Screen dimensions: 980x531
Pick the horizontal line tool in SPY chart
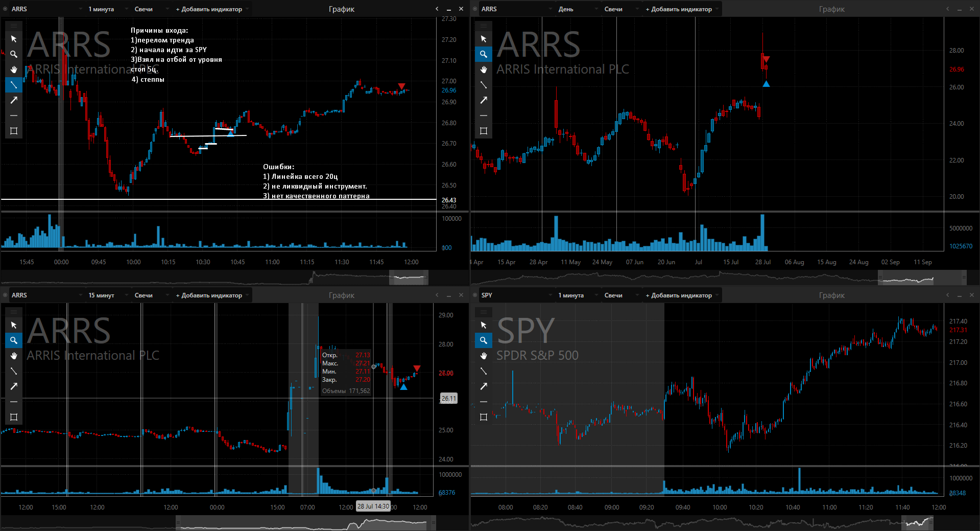[484, 402]
